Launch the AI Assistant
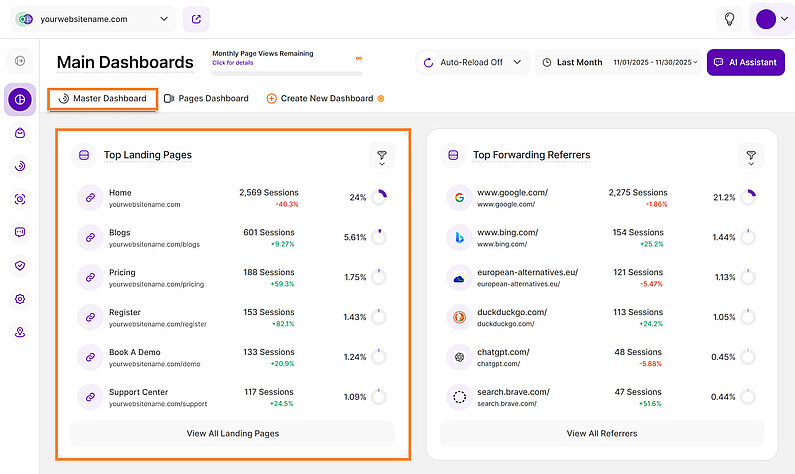 [x=745, y=62]
